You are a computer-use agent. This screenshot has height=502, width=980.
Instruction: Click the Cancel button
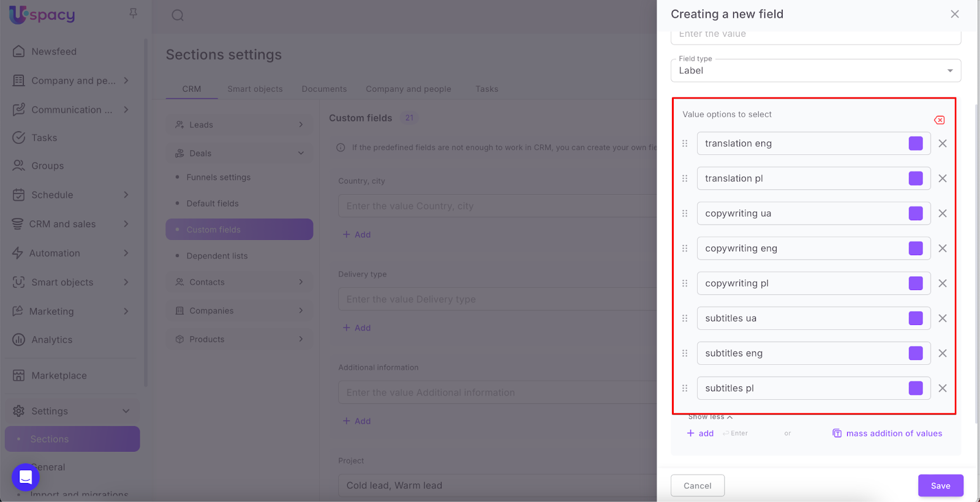click(x=697, y=485)
